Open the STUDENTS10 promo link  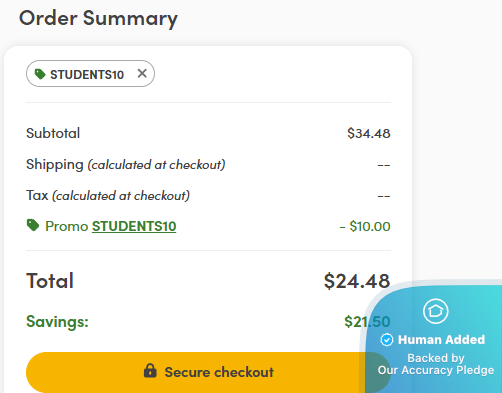point(134,226)
